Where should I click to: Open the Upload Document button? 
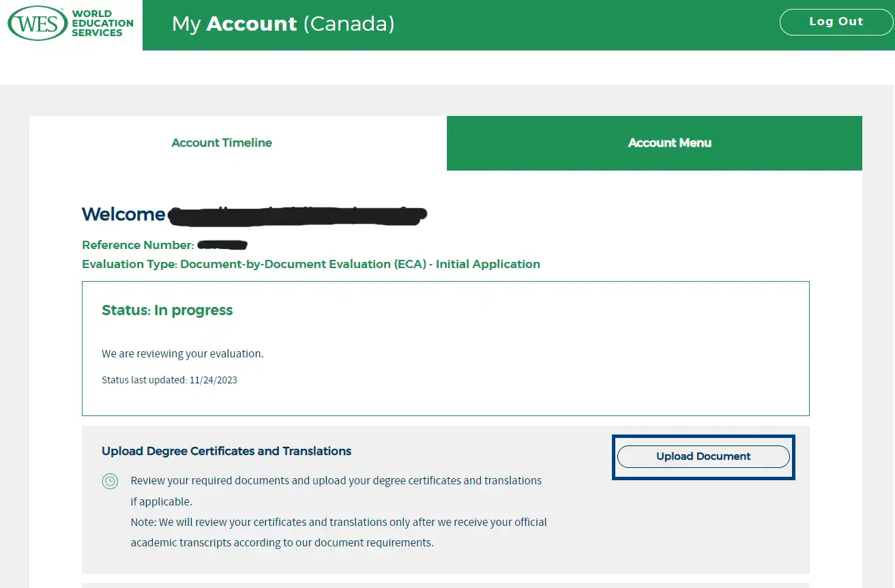tap(703, 456)
